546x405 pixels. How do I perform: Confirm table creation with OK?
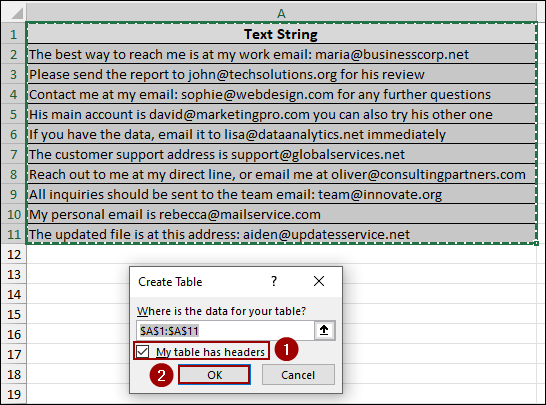(x=214, y=375)
